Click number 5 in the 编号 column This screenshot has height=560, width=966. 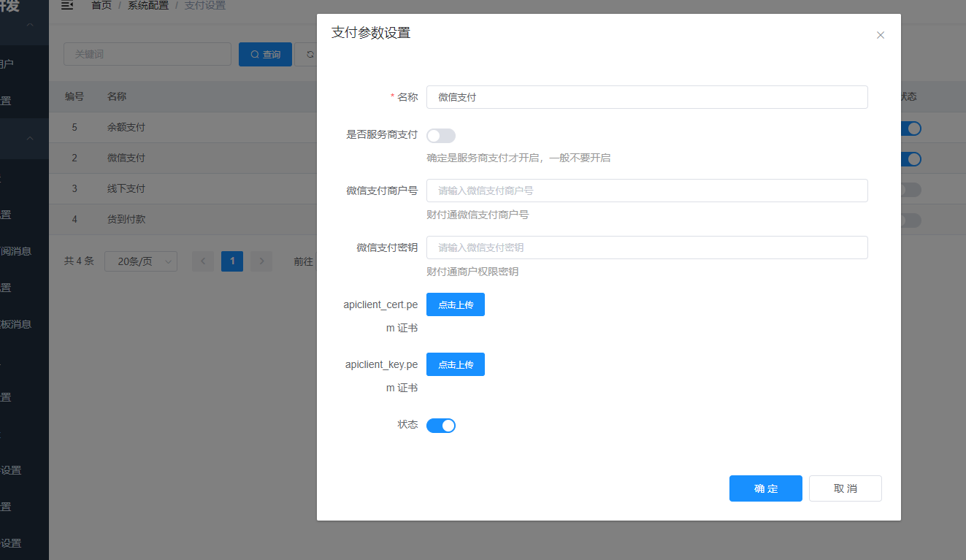pyautogui.click(x=74, y=127)
